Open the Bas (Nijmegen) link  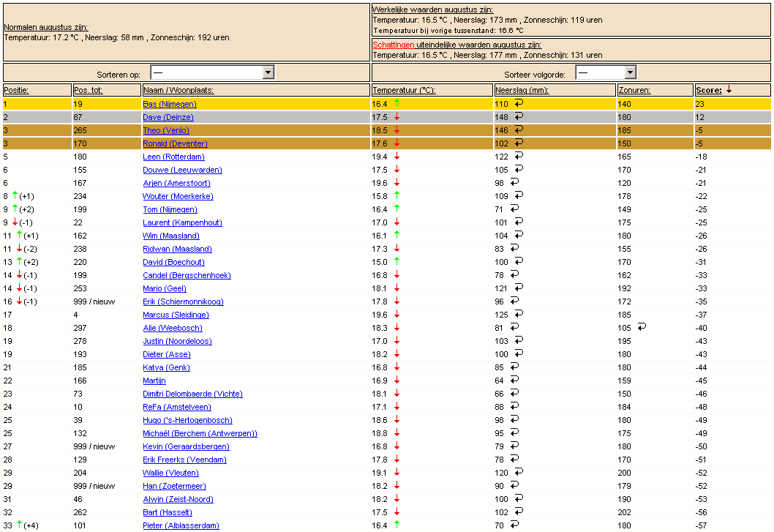pos(169,104)
